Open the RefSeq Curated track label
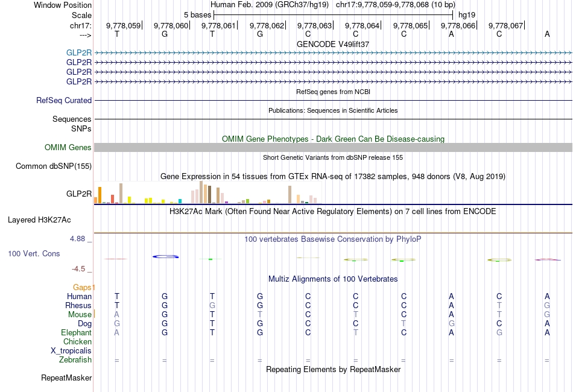This screenshot has width=573, height=392. coord(64,101)
